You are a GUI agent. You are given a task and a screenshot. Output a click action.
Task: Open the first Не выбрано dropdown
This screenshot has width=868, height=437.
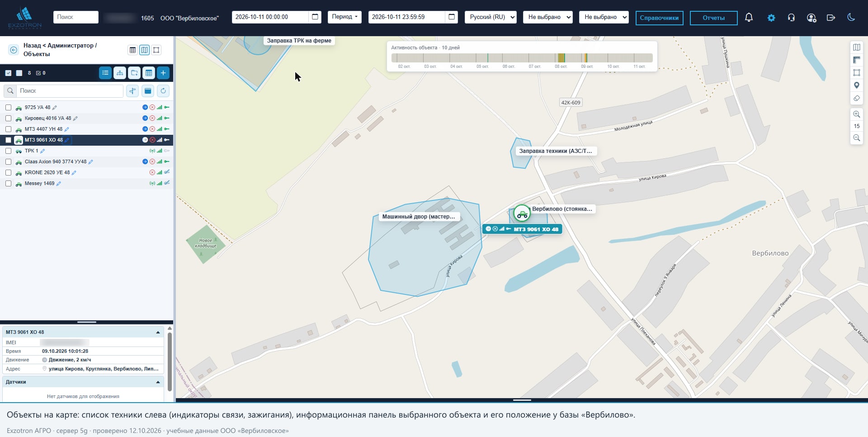[x=547, y=17]
